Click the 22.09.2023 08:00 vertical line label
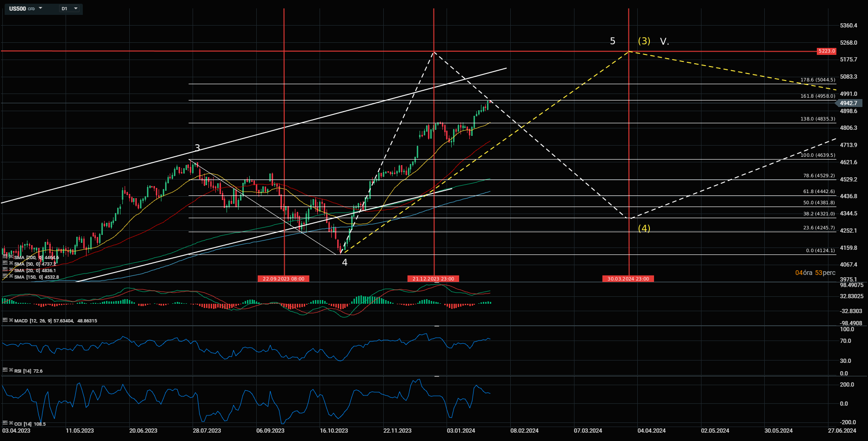 pyautogui.click(x=283, y=279)
